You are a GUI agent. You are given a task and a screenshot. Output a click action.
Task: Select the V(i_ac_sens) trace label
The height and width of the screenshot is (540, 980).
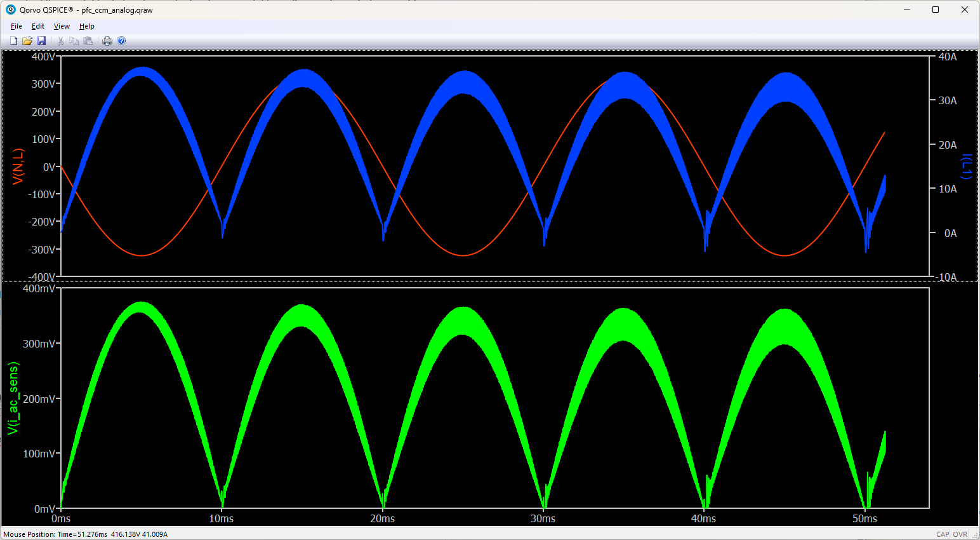pos(13,398)
